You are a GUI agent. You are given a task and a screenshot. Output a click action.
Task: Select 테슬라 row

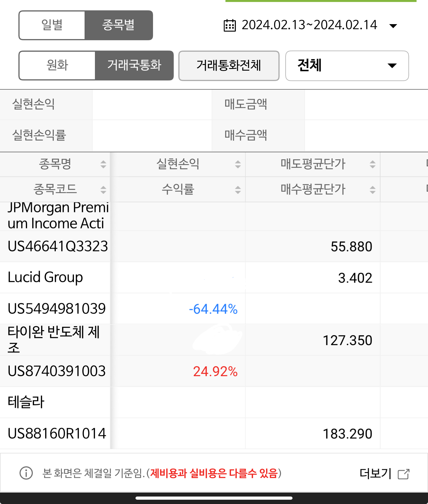[26, 402]
